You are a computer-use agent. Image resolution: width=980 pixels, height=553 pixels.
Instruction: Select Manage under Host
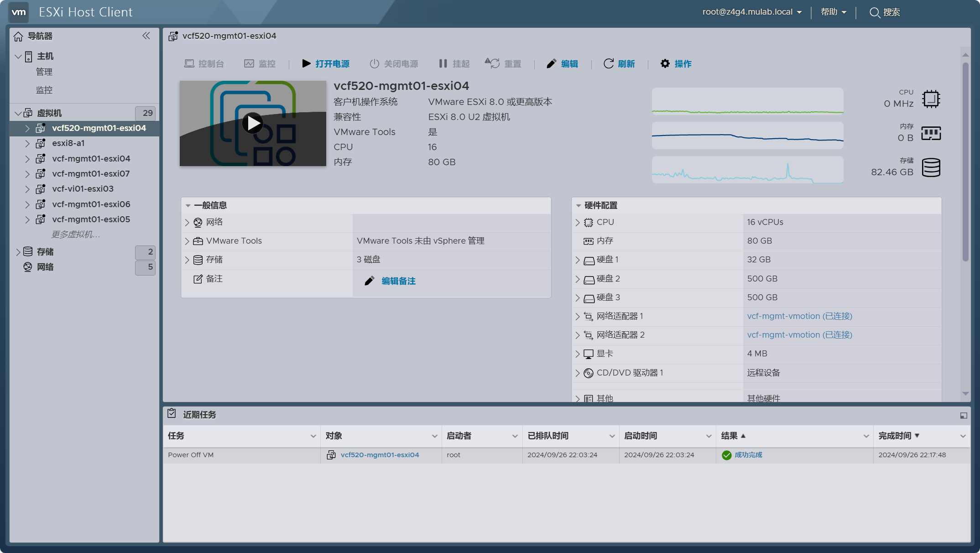44,72
